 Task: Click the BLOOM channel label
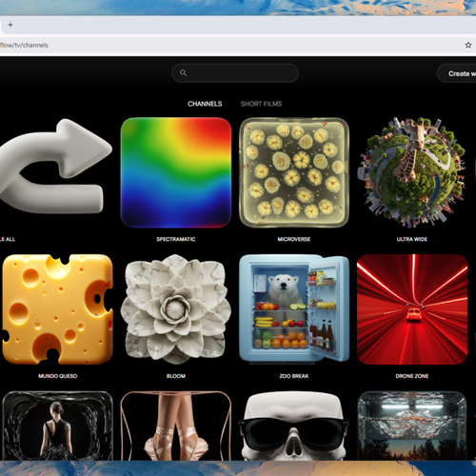[x=176, y=376]
